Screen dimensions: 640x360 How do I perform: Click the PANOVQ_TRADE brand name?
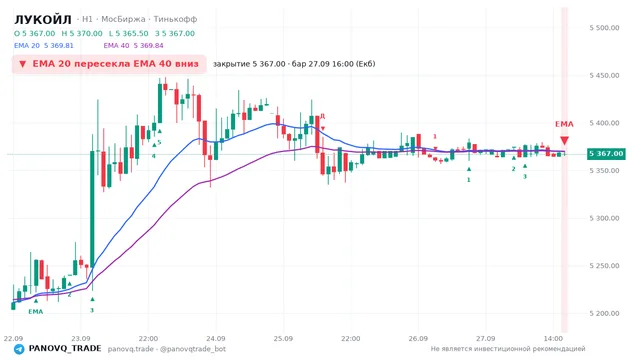tap(65, 349)
